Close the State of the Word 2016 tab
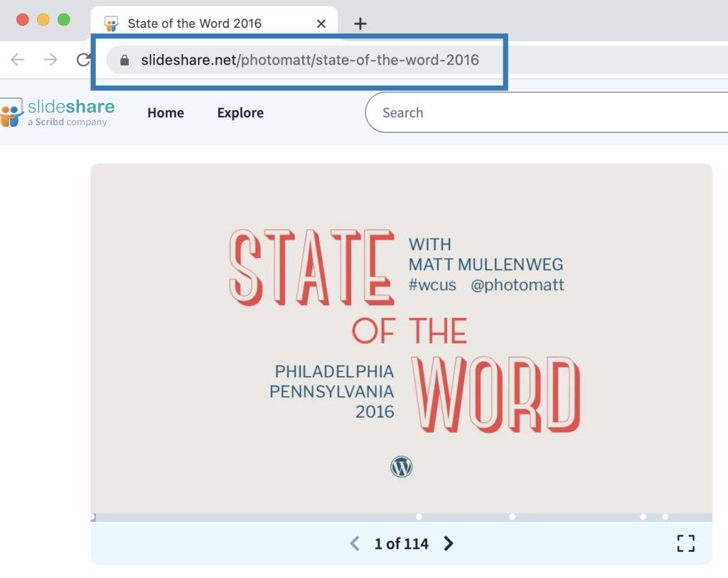Viewport: 728px width, 578px height. [321, 23]
